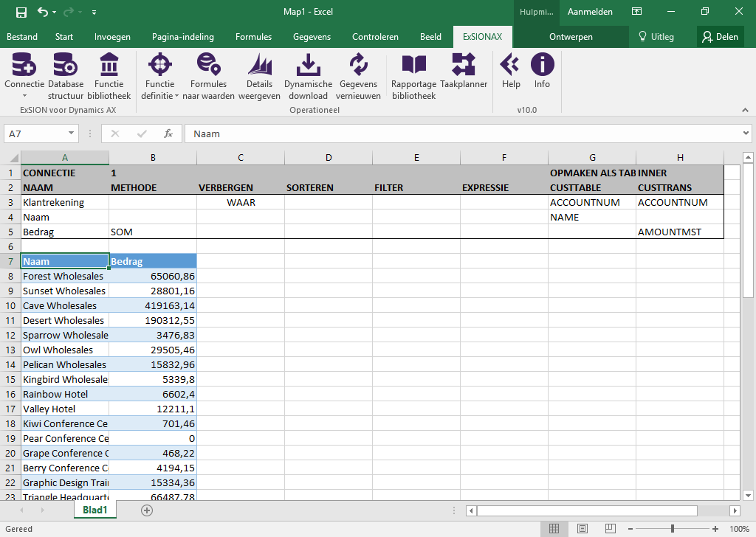Click the Uitleg lightbulb
This screenshot has height=537, width=756.
pos(642,37)
